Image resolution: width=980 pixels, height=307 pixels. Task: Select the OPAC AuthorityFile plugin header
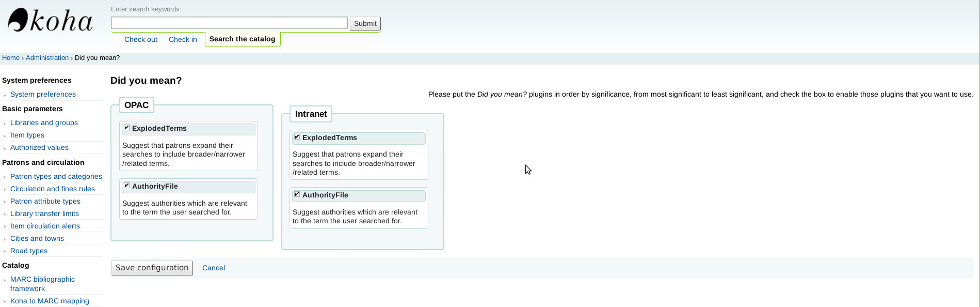pos(191,187)
